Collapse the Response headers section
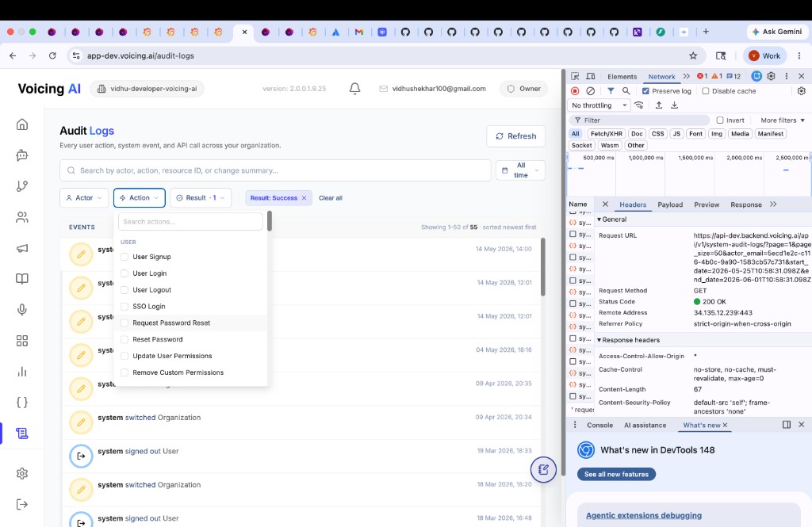812x527 pixels. pyautogui.click(x=628, y=340)
